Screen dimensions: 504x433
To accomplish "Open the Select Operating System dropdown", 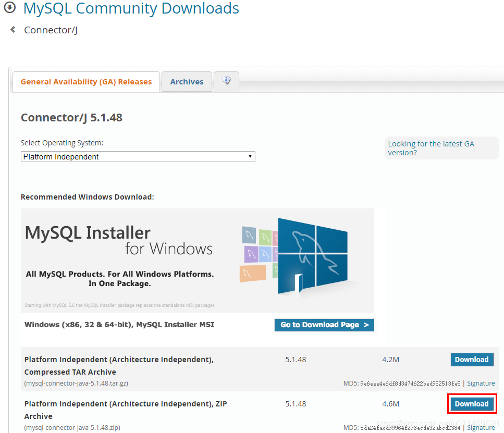I will pyautogui.click(x=138, y=156).
